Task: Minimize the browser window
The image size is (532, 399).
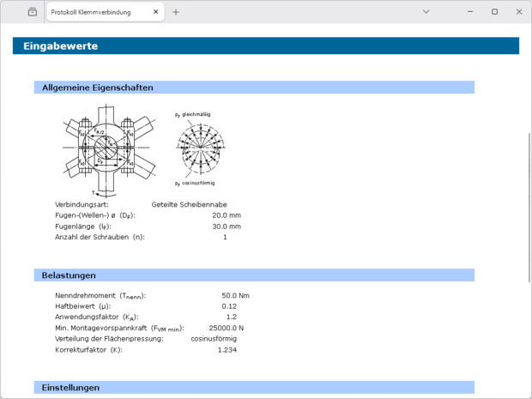Action: [x=461, y=12]
